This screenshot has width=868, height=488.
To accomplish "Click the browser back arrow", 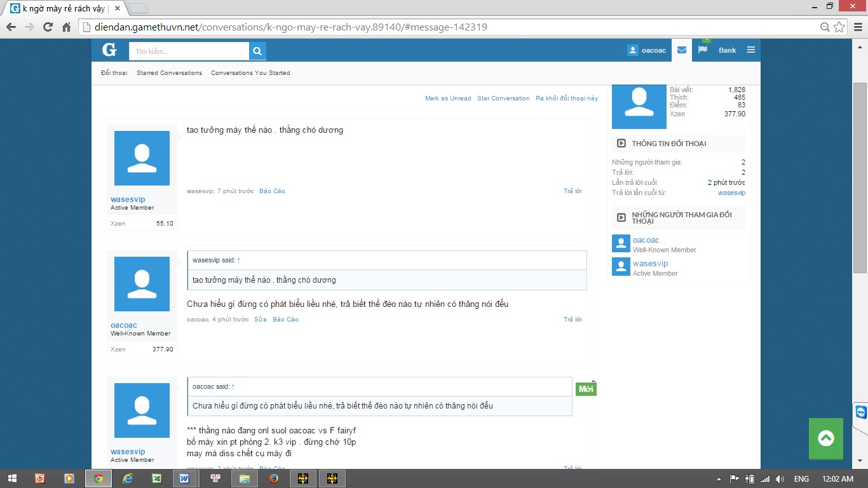I will (x=11, y=27).
